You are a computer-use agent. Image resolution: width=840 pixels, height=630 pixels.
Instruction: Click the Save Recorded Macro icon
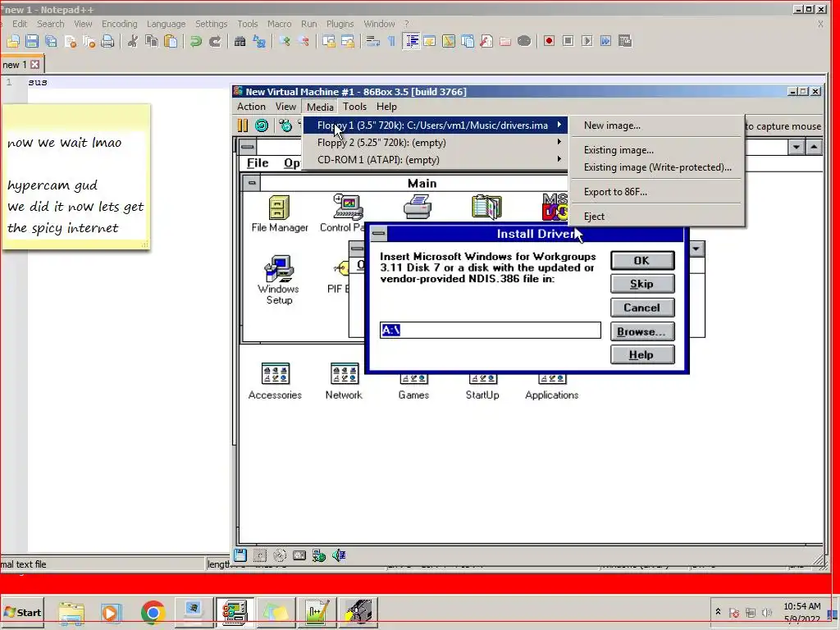tap(624, 41)
